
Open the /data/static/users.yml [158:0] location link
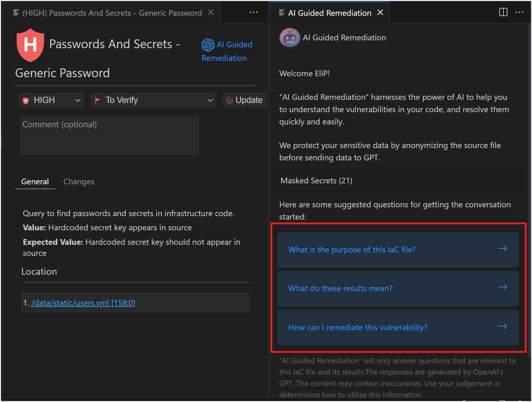coord(83,303)
